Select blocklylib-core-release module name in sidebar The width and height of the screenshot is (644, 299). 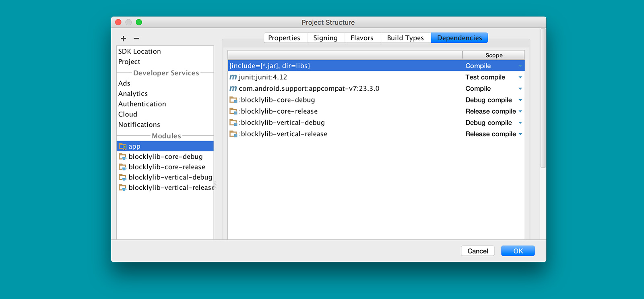167,167
